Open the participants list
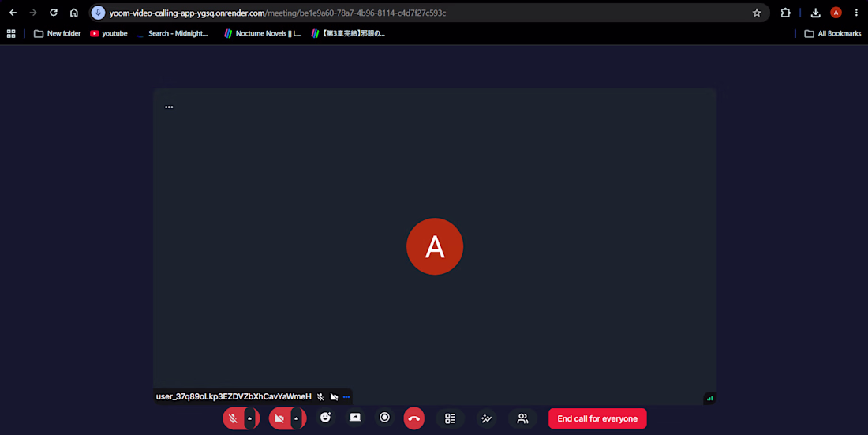 point(522,418)
